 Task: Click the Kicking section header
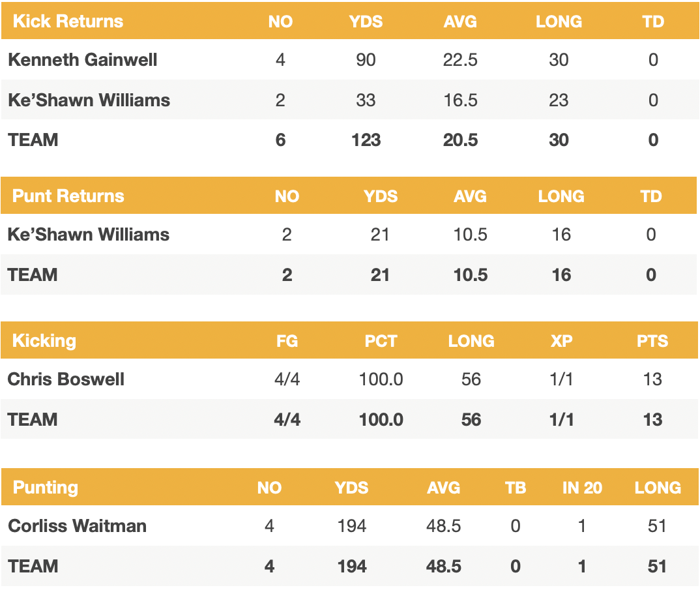pyautogui.click(x=44, y=340)
